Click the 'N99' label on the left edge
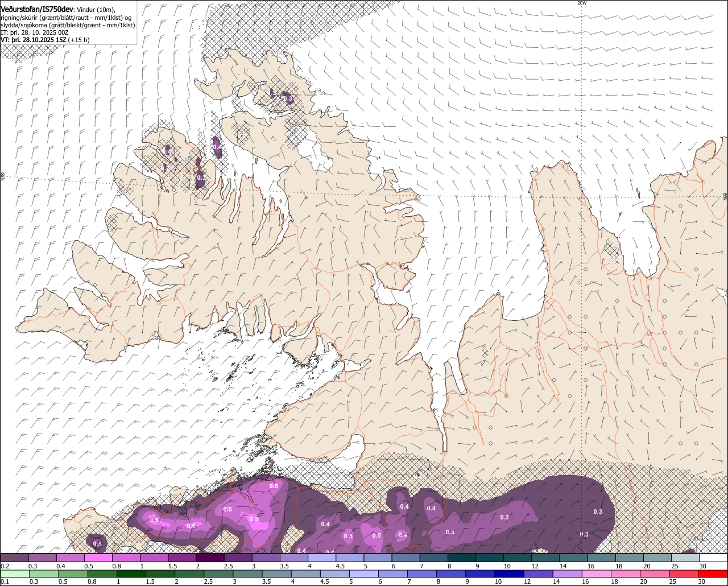Image resolution: width=728 pixels, height=586 pixels. click(x=2, y=177)
